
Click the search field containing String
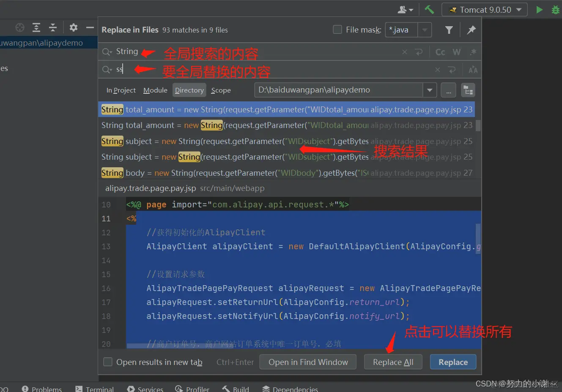pyautogui.click(x=254, y=52)
